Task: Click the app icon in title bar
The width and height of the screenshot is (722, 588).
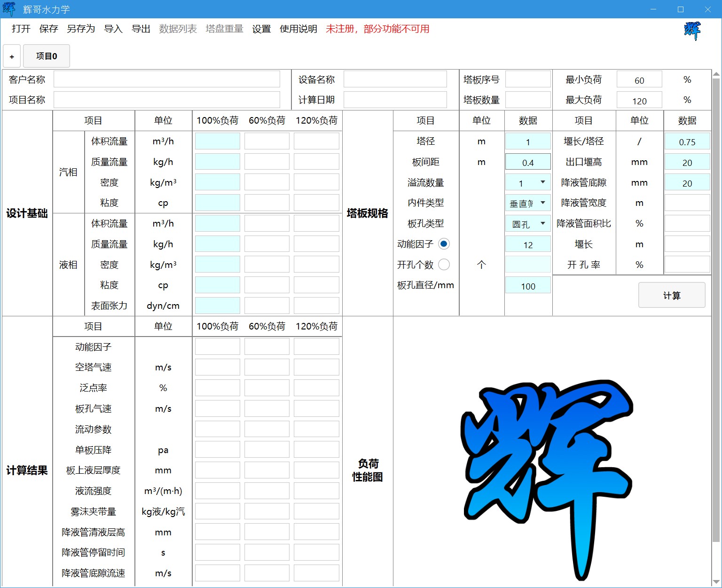Action: tap(9, 9)
